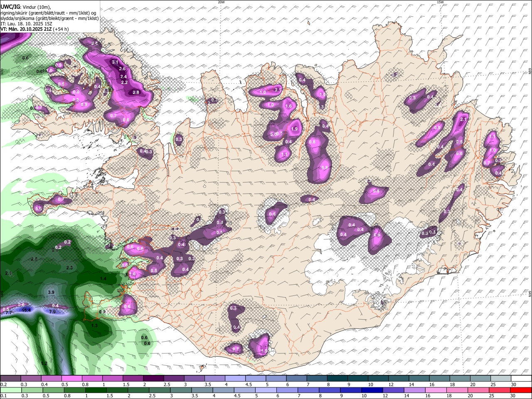Pick the grey-purple 0.2 swatch in the snow legend
532x399 pixels.
pyautogui.click(x=10, y=379)
